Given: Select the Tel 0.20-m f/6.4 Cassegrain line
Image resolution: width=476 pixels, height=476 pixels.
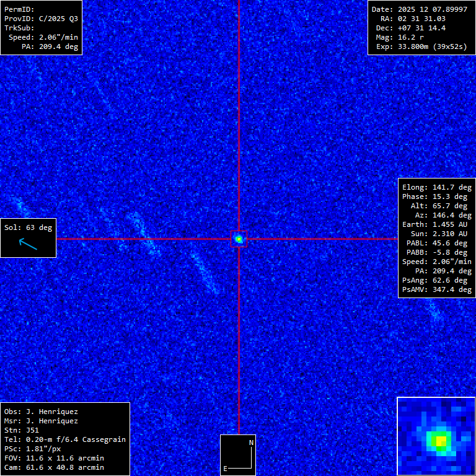Looking at the screenshot, I should (x=64, y=439).
